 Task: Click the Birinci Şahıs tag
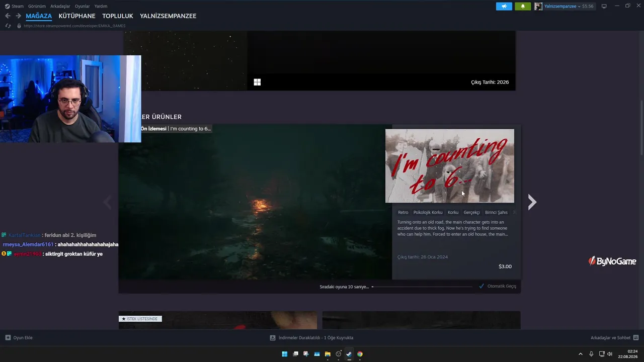point(497,212)
